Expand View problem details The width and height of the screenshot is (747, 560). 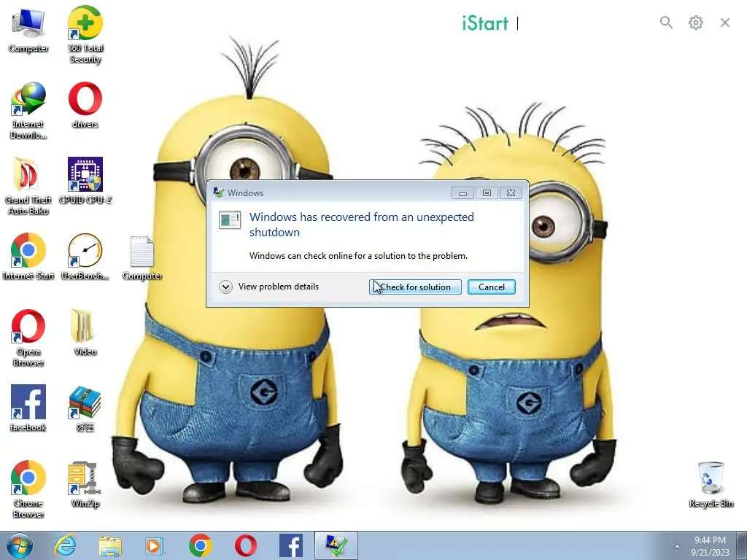tap(269, 287)
